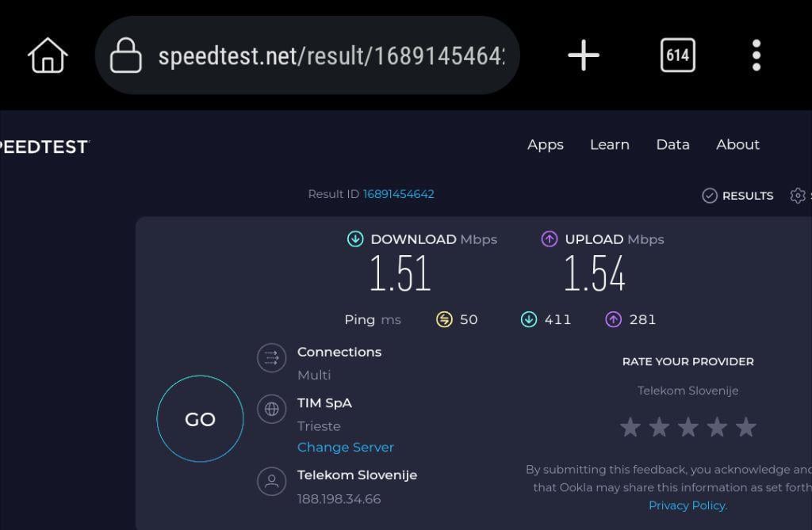Image resolution: width=812 pixels, height=530 pixels.
Task: Rate provider one star
Action: pos(630,427)
